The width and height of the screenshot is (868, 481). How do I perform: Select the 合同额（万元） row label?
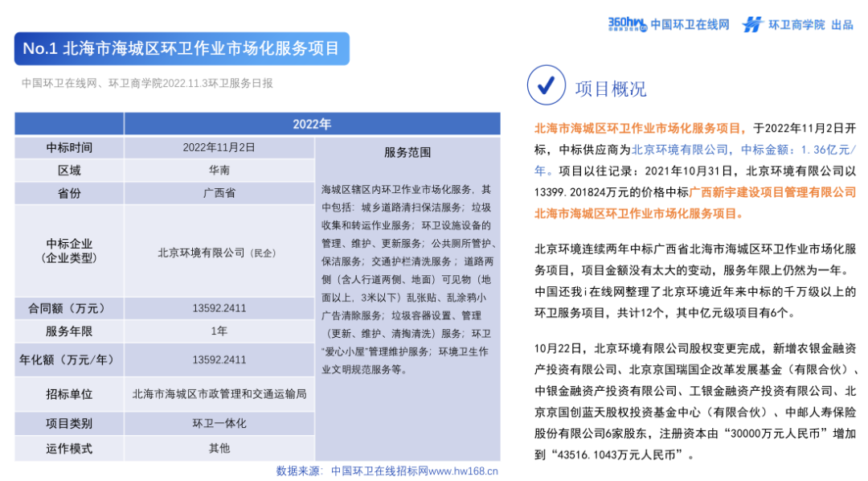(69, 309)
